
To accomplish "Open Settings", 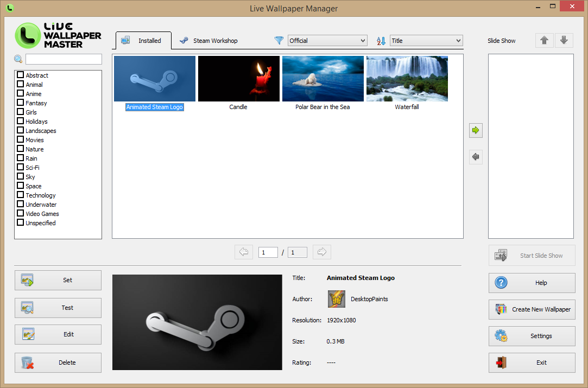I will coord(532,336).
